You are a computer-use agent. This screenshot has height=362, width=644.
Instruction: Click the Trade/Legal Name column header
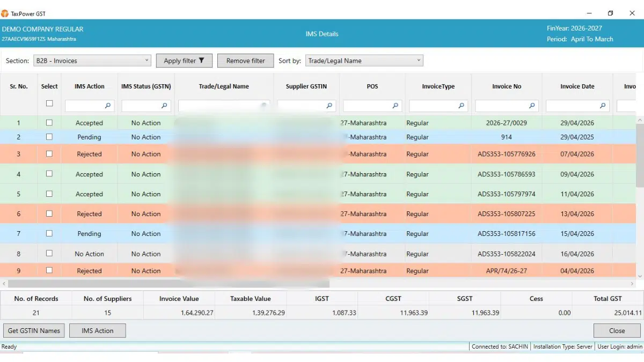point(224,86)
